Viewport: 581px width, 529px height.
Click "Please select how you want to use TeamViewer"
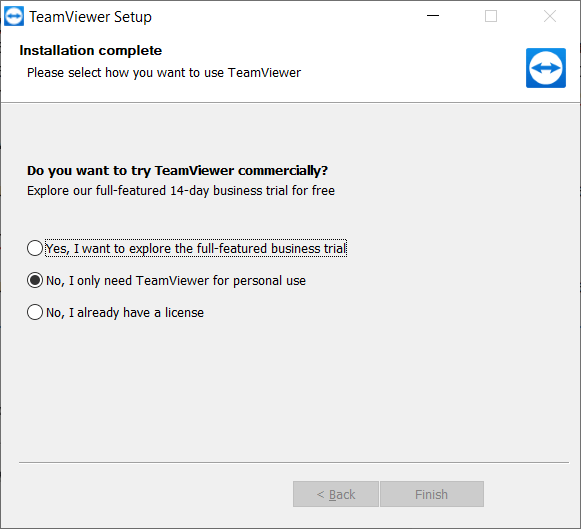pyautogui.click(x=164, y=73)
